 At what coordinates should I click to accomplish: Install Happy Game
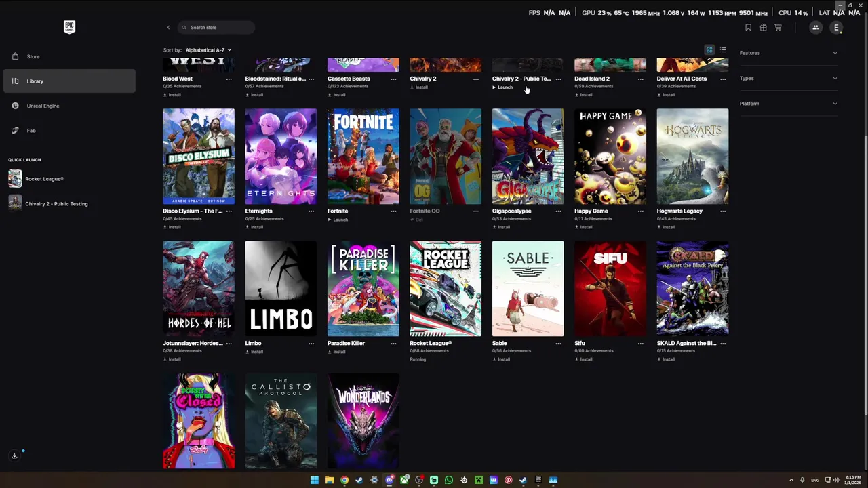(584, 227)
